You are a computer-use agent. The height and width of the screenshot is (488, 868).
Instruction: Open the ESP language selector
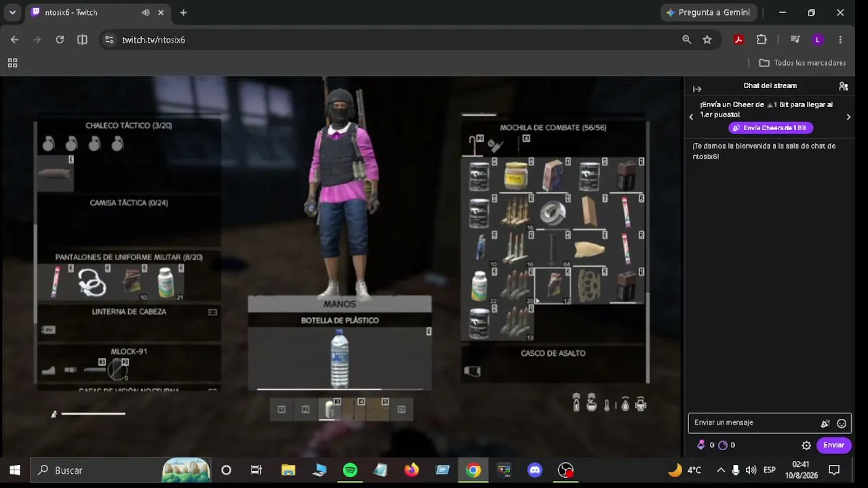770,470
